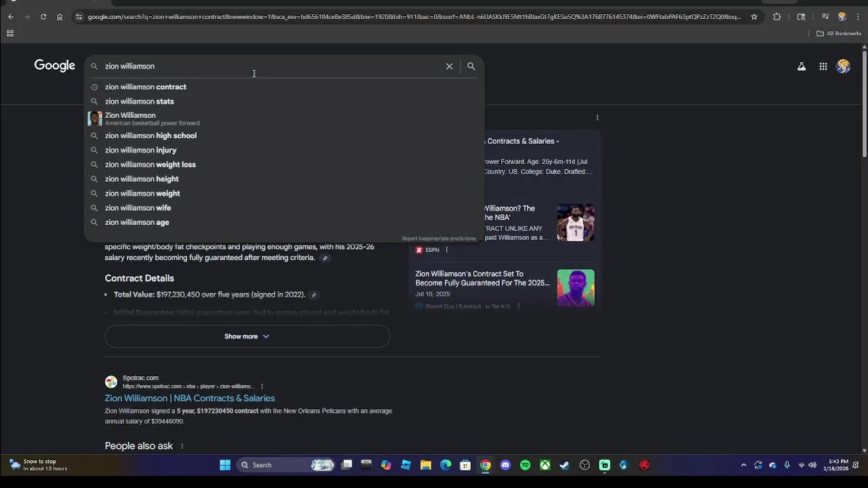Open Discord from taskbar

tap(505, 465)
